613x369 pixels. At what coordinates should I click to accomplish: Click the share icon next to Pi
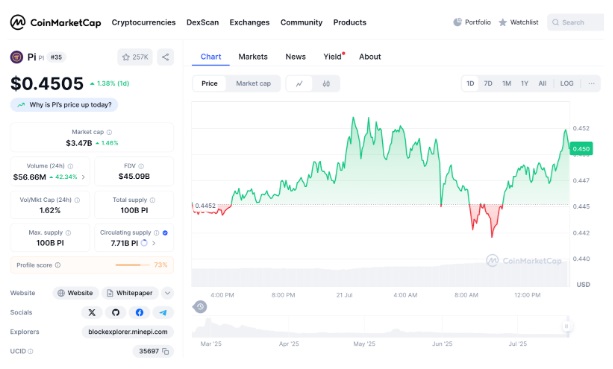[165, 57]
